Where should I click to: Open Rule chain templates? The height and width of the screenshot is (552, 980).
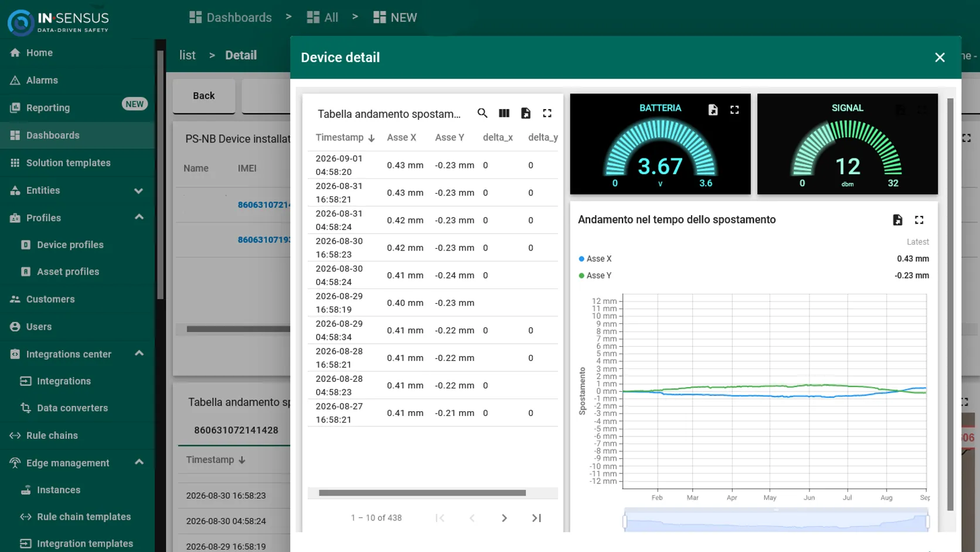(77, 517)
